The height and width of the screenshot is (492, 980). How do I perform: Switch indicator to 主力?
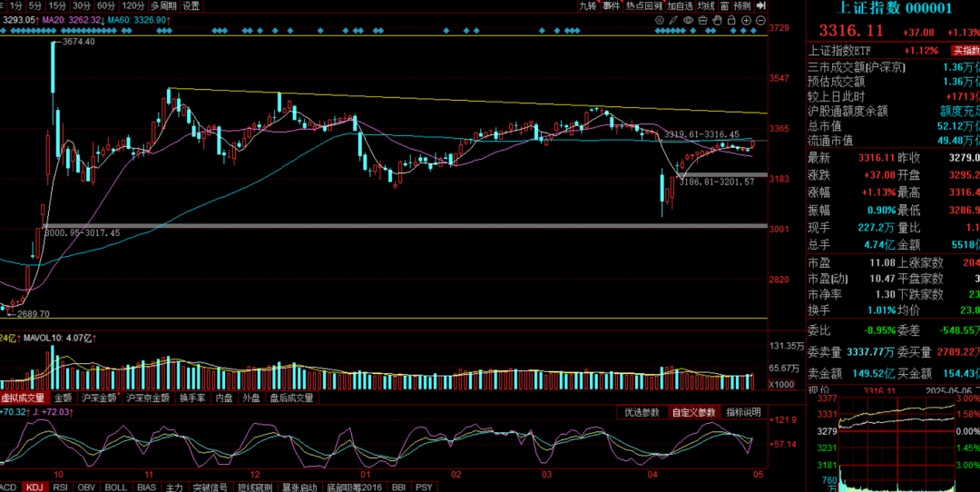click(x=174, y=487)
